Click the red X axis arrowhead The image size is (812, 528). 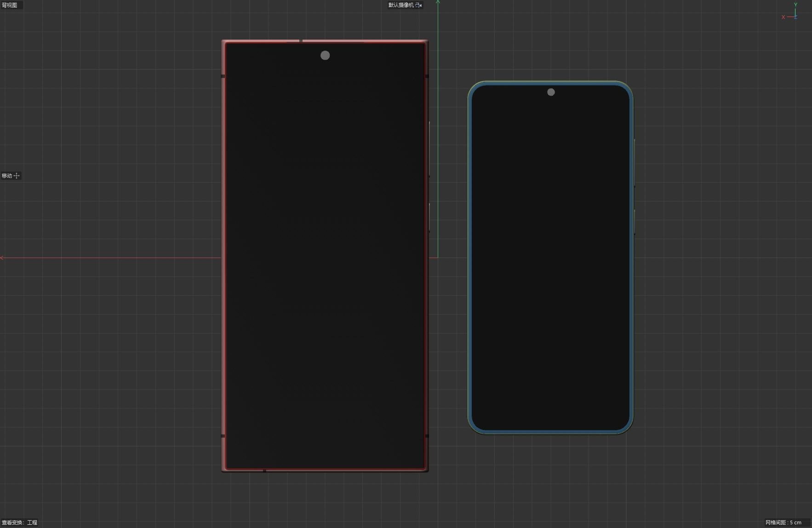pyautogui.click(x=2, y=258)
